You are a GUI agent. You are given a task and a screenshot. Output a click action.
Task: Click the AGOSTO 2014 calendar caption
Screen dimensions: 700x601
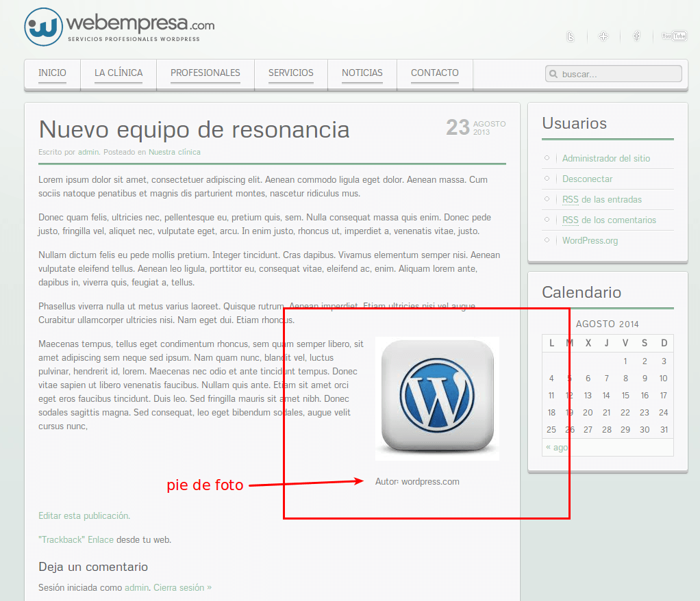pos(607,324)
